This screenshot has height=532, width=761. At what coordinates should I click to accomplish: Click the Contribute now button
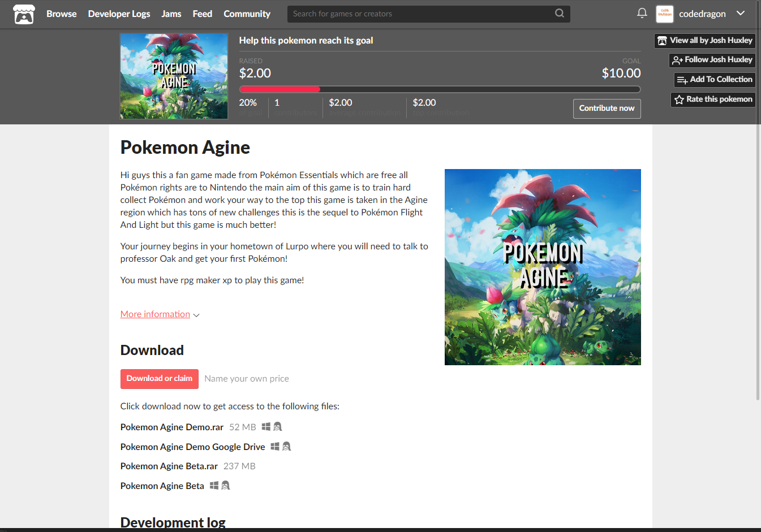tap(607, 109)
